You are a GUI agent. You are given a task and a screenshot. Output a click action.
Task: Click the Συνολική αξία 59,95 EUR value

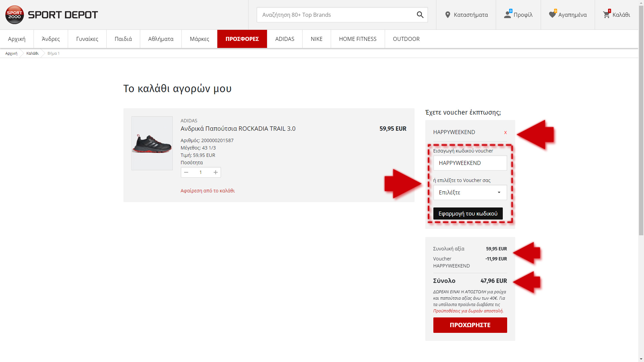click(496, 249)
